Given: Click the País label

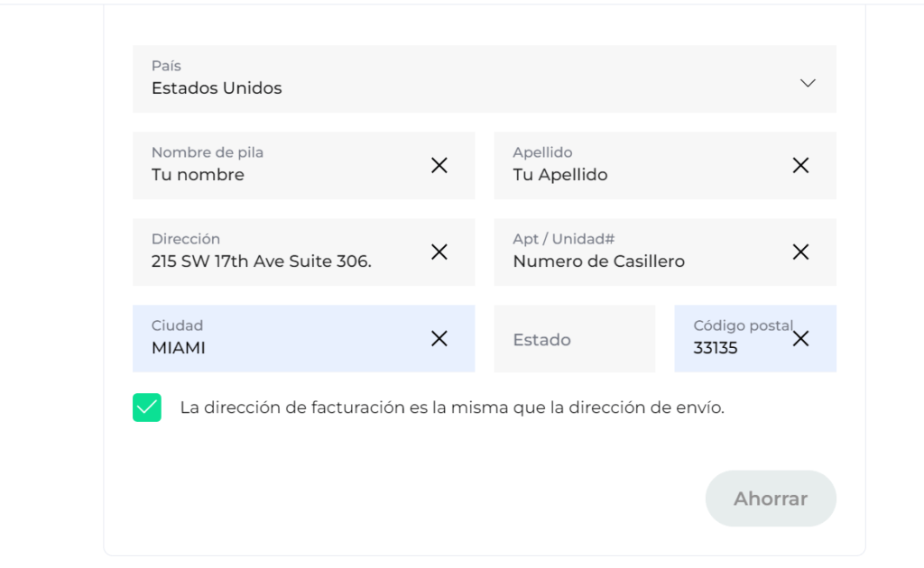Looking at the screenshot, I should (x=166, y=66).
